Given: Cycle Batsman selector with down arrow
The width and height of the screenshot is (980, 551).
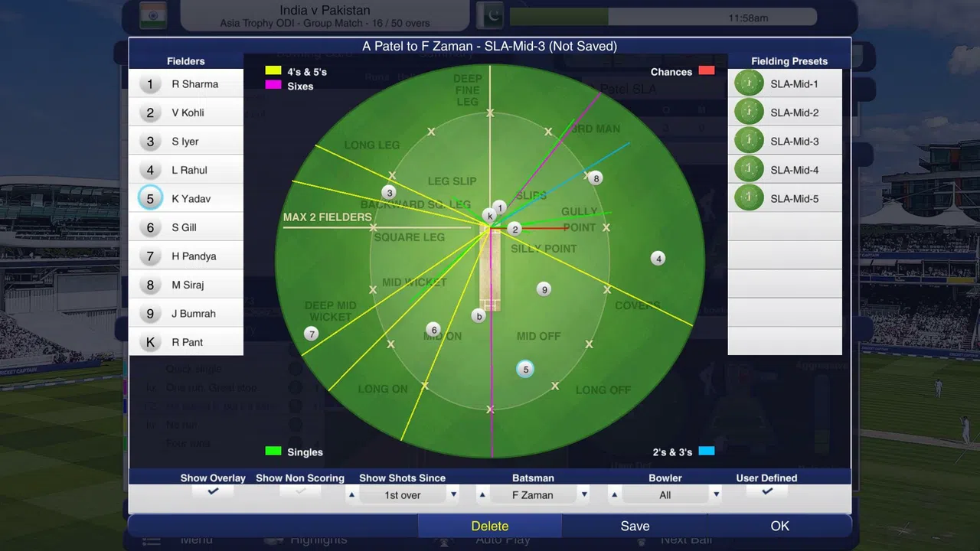Looking at the screenshot, I should tap(584, 495).
